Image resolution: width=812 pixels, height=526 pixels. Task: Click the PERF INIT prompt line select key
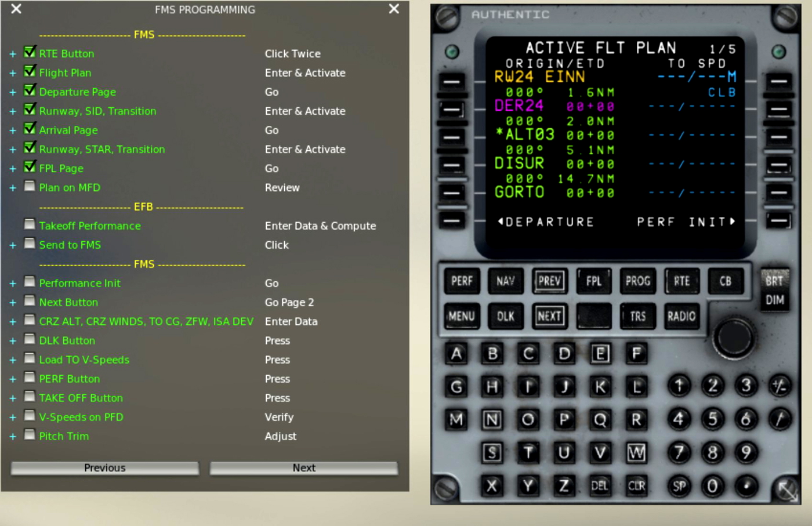(x=780, y=220)
